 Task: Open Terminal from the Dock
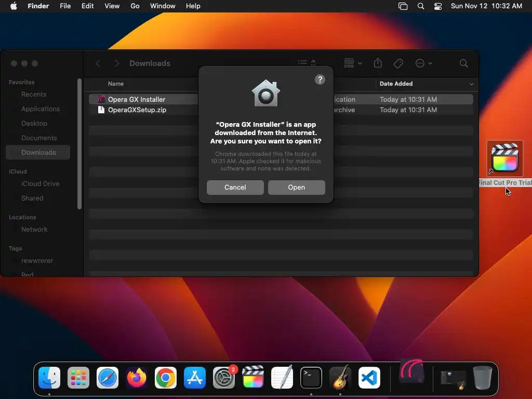point(311,378)
